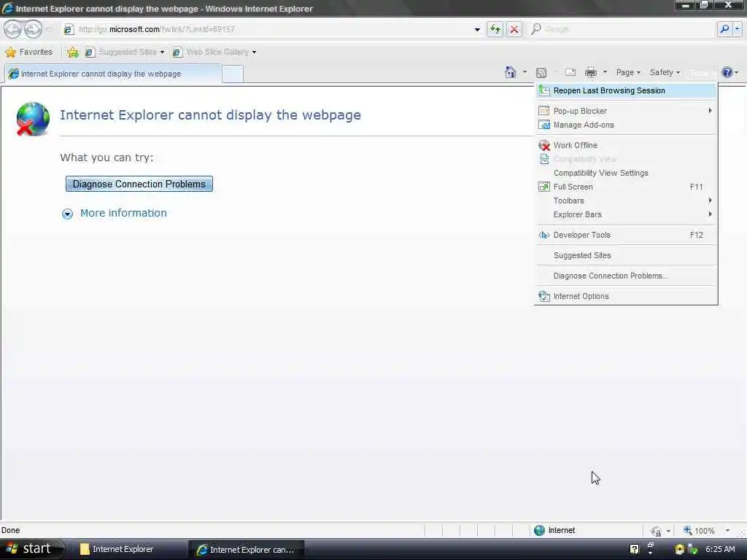747x560 pixels.
Task: Expand the More information chevron icon
Action: point(68,214)
